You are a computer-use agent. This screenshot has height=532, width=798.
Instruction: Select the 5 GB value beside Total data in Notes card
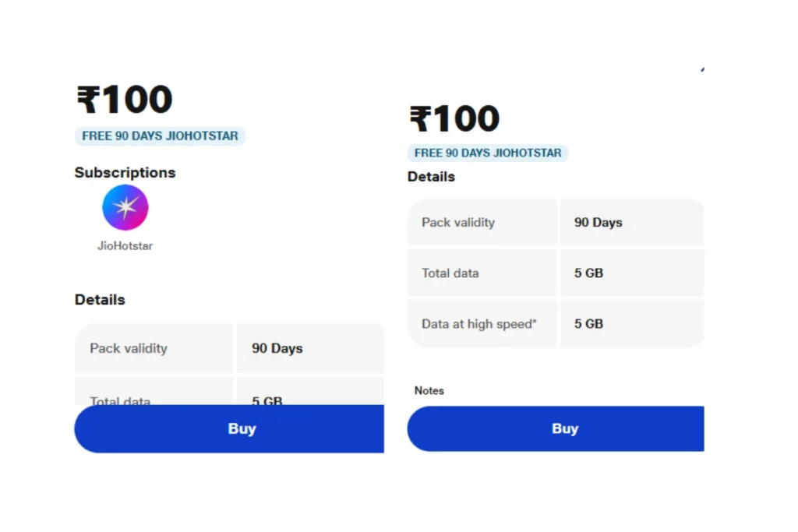[589, 273]
